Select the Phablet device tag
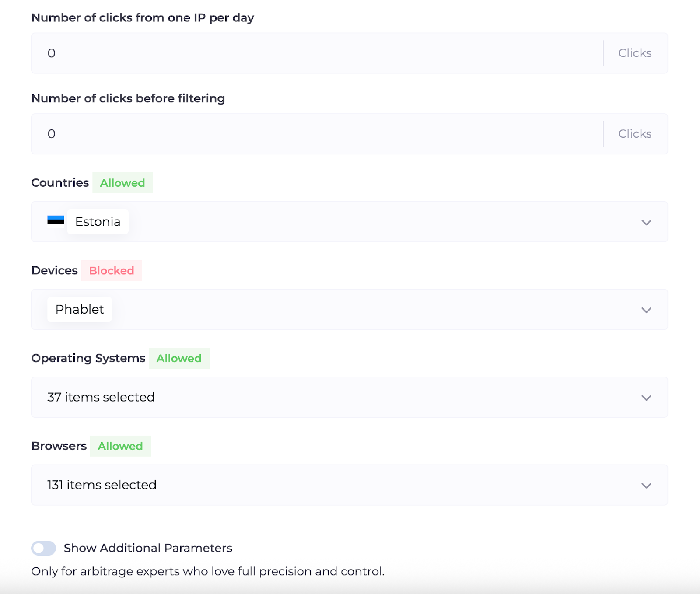This screenshot has width=700, height=594. [80, 310]
